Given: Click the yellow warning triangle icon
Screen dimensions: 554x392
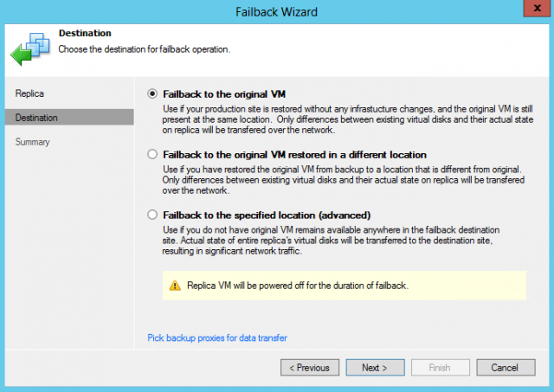Looking at the screenshot, I should pos(175,286).
